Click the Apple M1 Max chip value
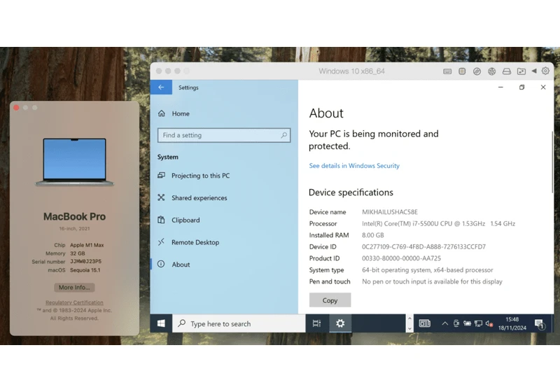The height and width of the screenshot is (392, 560). [x=87, y=245]
